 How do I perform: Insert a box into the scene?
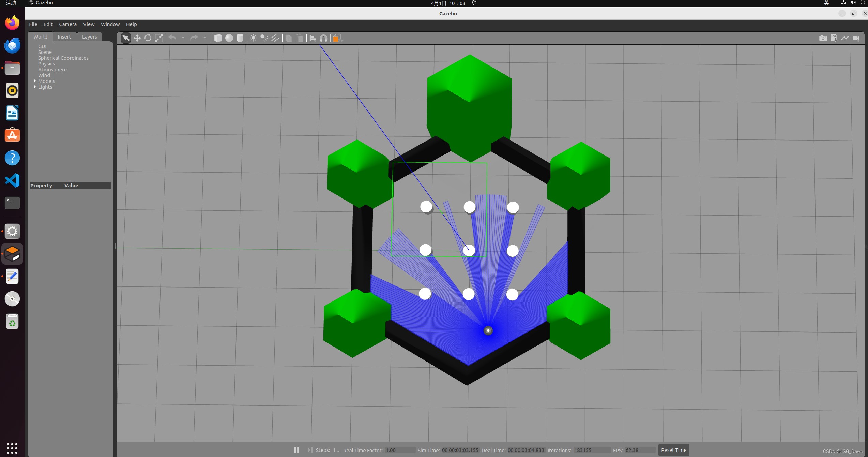(218, 38)
